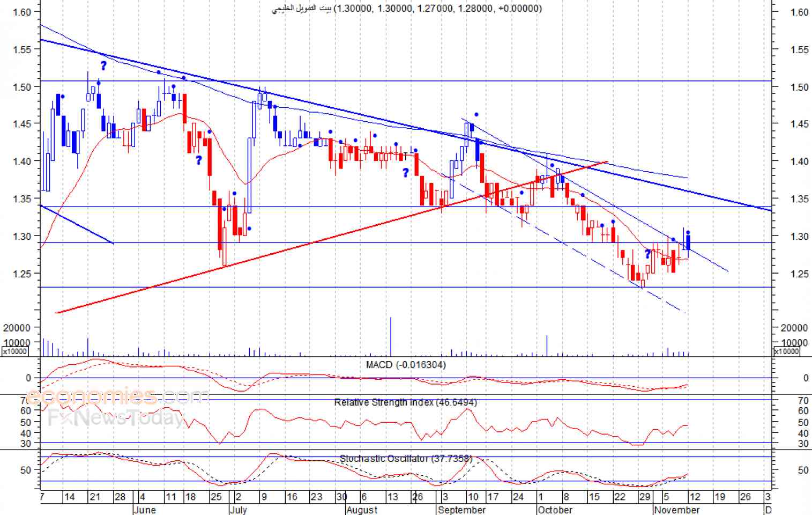Click the date label 25 in June
The image size is (812, 515).
click(216, 497)
